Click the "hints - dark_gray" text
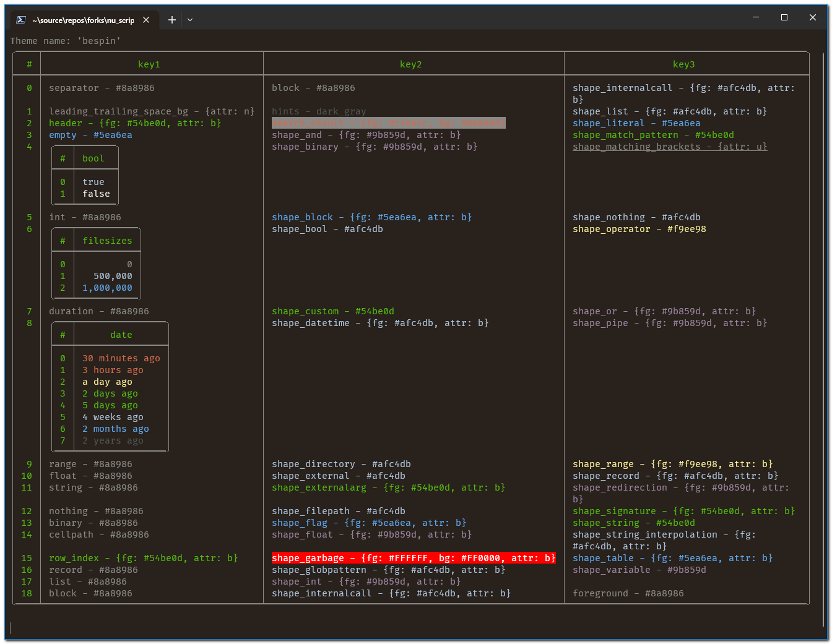The height and width of the screenshot is (644, 832). click(x=319, y=111)
